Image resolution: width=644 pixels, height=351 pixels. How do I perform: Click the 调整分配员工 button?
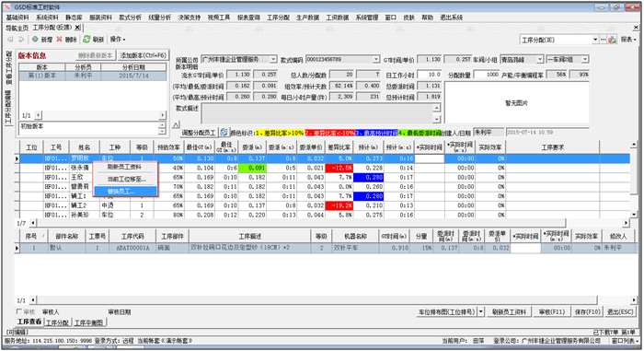(x=199, y=133)
